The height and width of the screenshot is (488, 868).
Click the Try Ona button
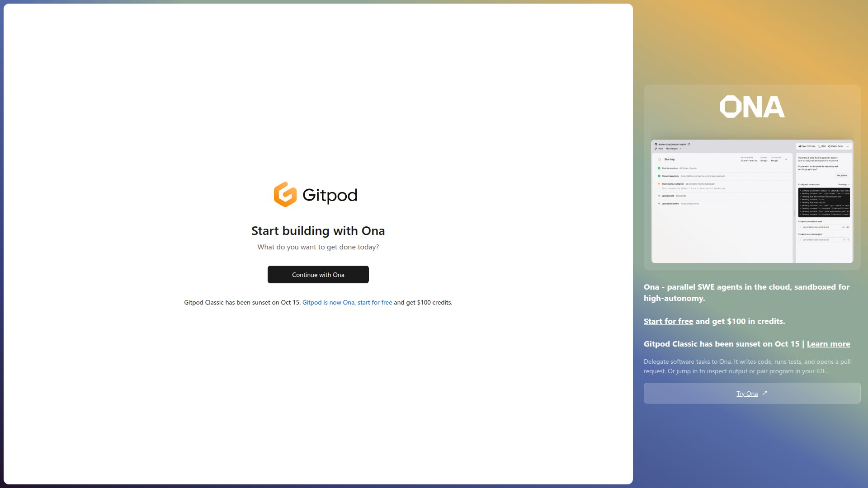tap(752, 393)
